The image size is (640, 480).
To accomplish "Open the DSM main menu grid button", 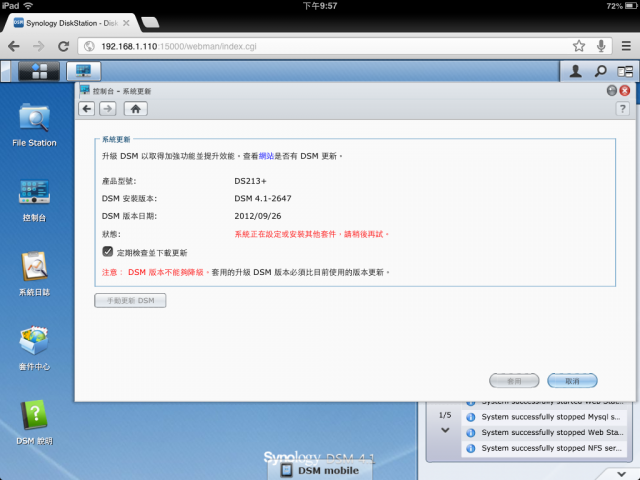I will 39,71.
